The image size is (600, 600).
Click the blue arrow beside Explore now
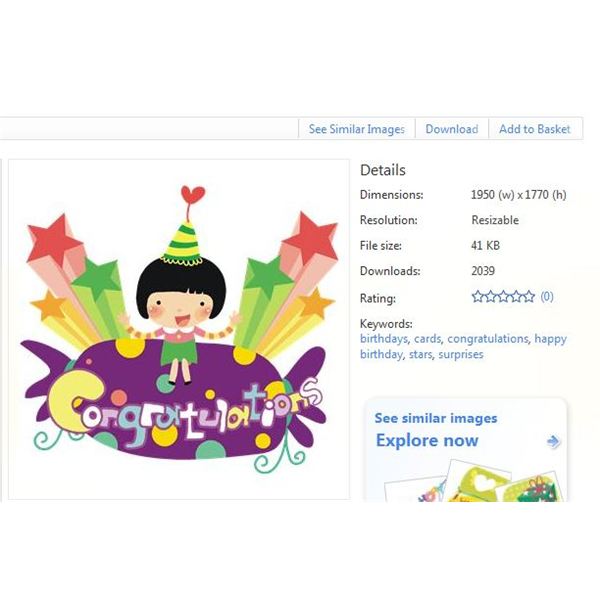[x=553, y=441]
